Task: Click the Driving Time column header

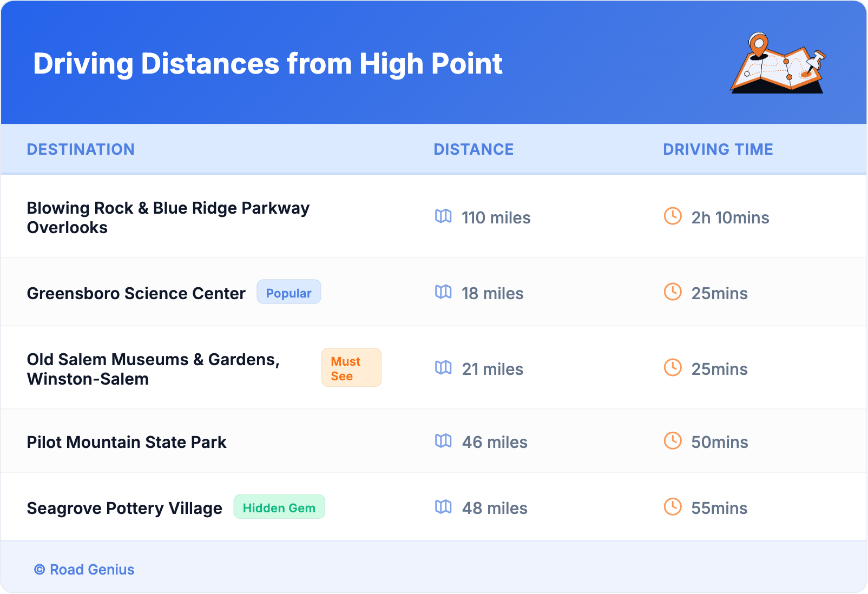Action: [x=718, y=149]
